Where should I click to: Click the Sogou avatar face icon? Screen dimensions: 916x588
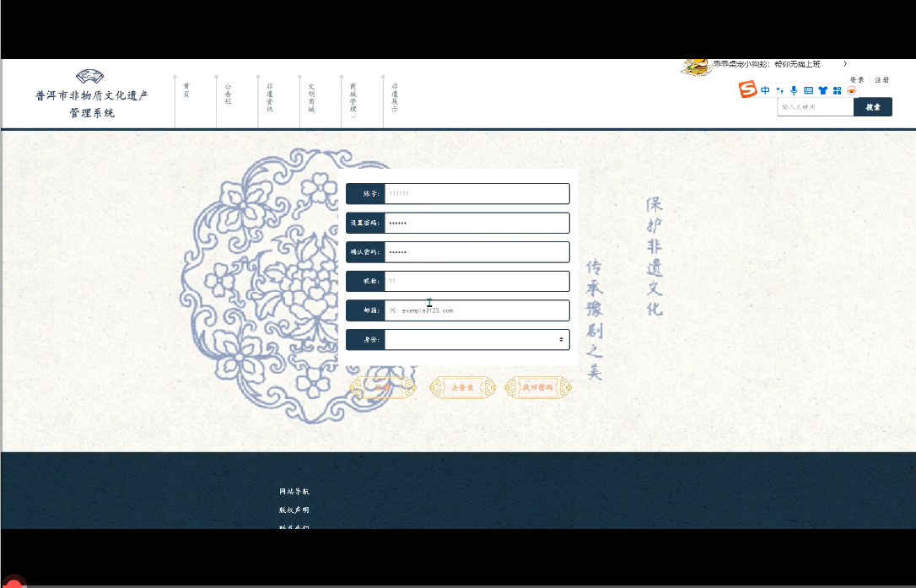(852, 90)
